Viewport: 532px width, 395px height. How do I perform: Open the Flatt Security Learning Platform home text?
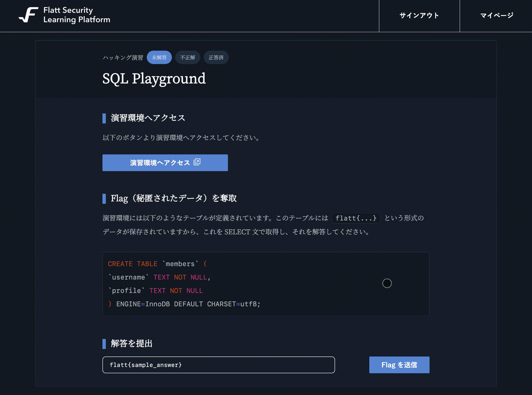click(76, 15)
